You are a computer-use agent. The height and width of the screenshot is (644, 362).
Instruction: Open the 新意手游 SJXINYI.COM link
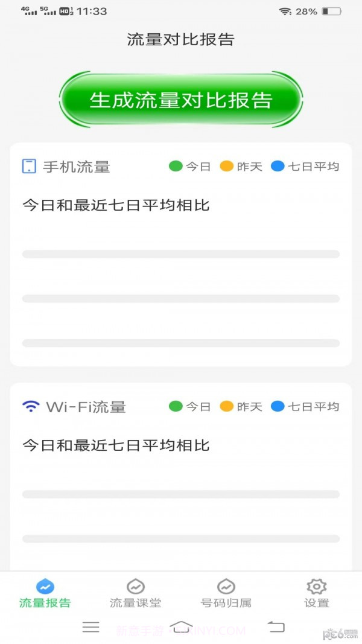pyautogui.click(x=181, y=629)
